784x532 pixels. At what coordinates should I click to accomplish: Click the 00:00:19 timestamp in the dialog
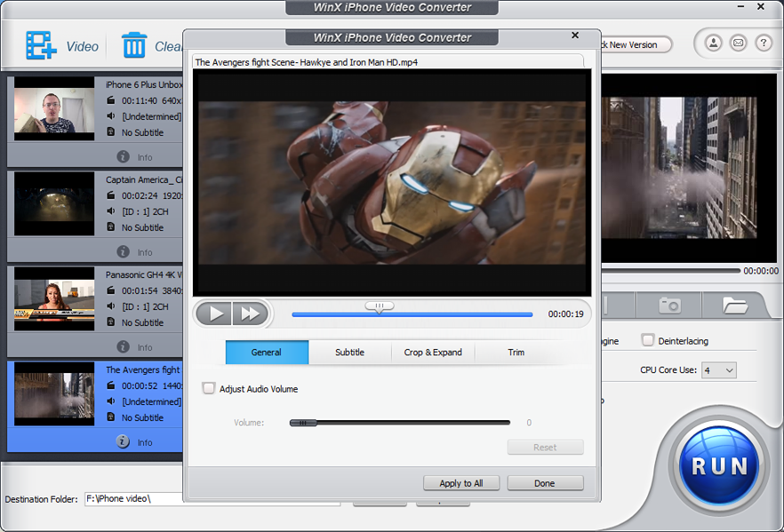click(565, 314)
